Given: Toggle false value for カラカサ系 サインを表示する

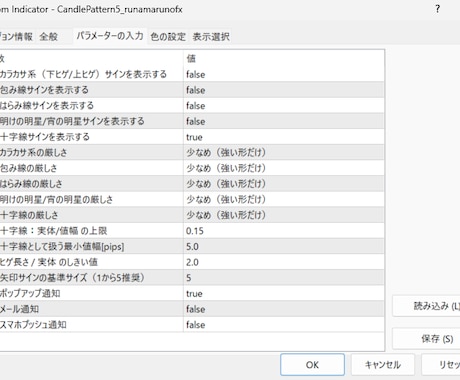Looking at the screenshot, I should (284, 74).
